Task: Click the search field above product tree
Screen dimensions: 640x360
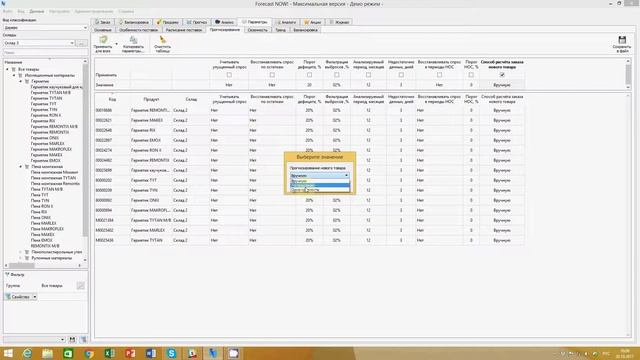Action: pos(45,53)
